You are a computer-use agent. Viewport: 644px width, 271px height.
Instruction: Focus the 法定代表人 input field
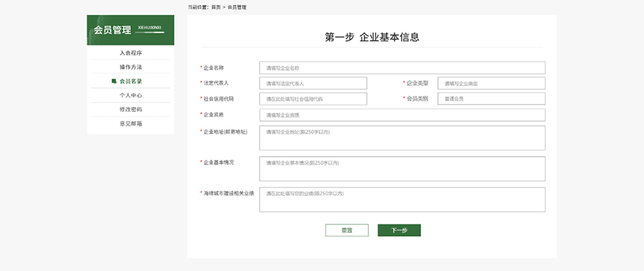coord(313,84)
